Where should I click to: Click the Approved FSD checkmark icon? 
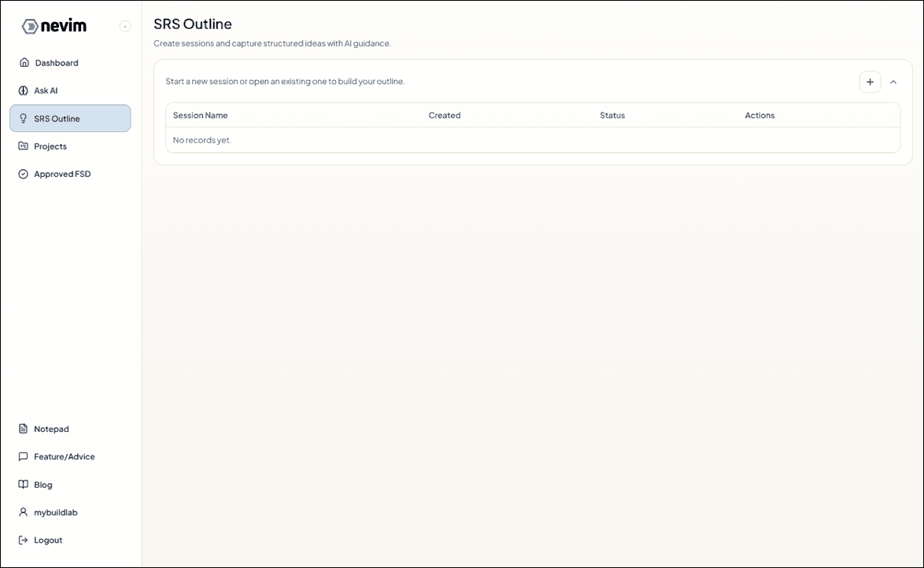[x=24, y=174]
